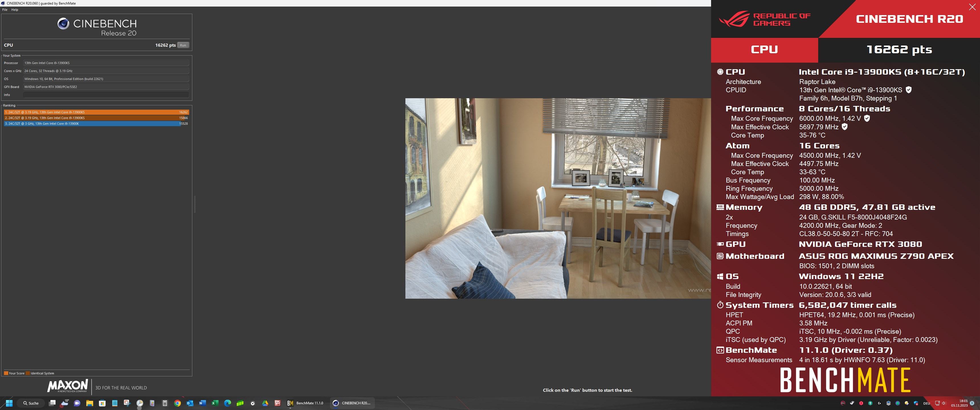Open File Explorer from the taskbar
The height and width of the screenshot is (410, 980).
(89, 403)
